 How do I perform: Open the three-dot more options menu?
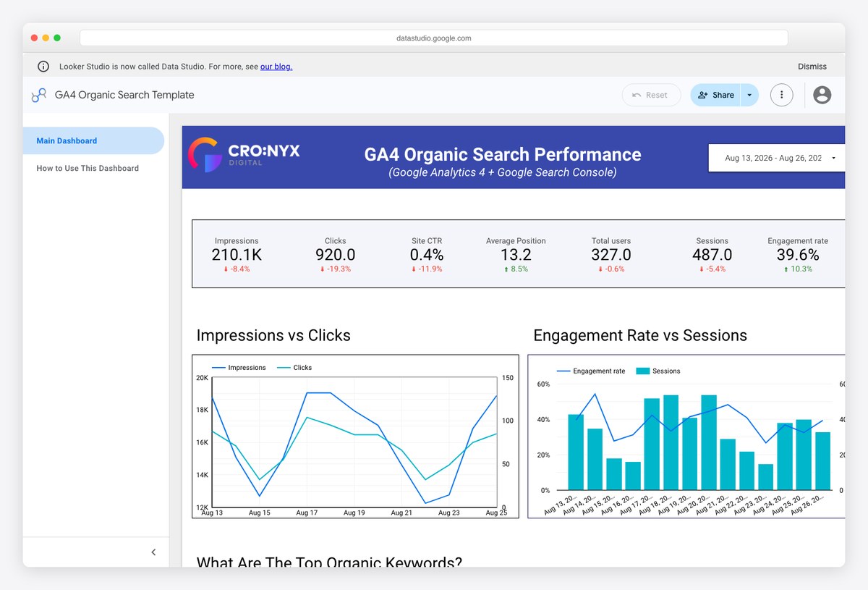(781, 95)
